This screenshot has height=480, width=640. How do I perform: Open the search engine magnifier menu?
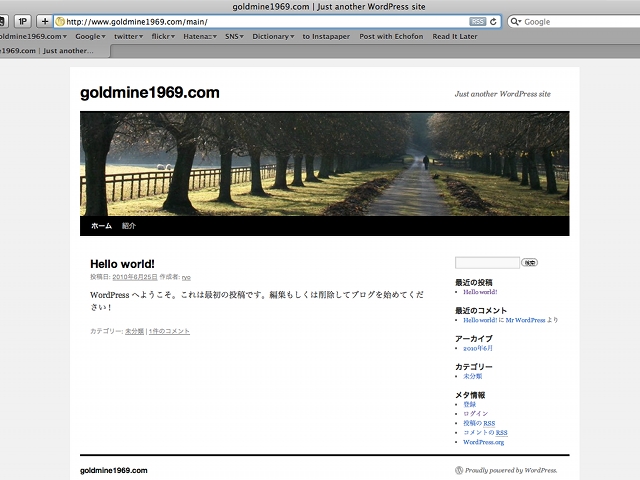click(x=516, y=22)
